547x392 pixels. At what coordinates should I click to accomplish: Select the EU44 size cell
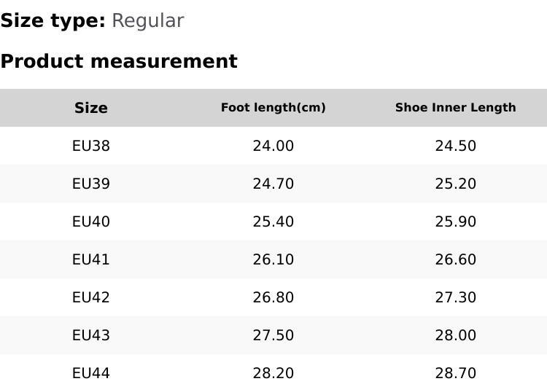[91, 373]
